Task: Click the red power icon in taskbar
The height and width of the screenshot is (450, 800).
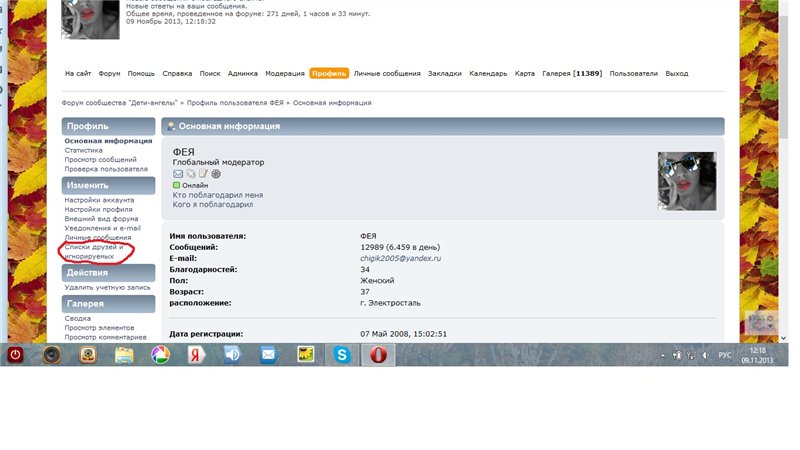Action: 15,355
